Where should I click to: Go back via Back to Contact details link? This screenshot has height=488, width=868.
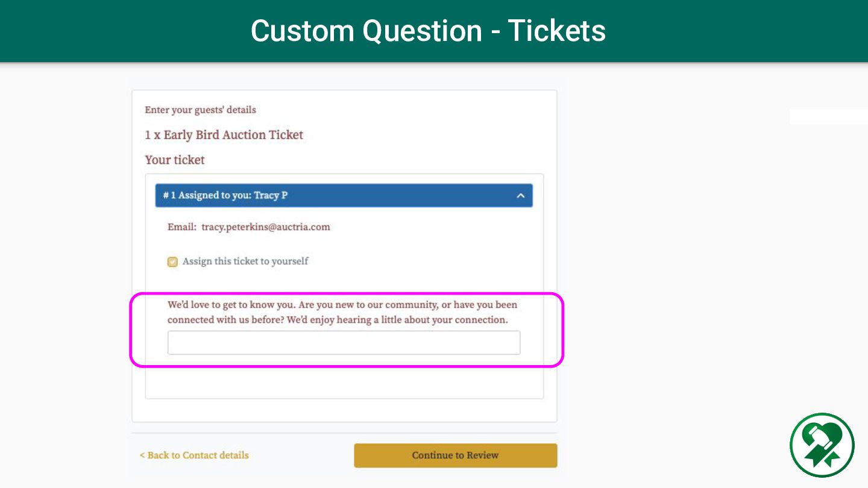194,455
